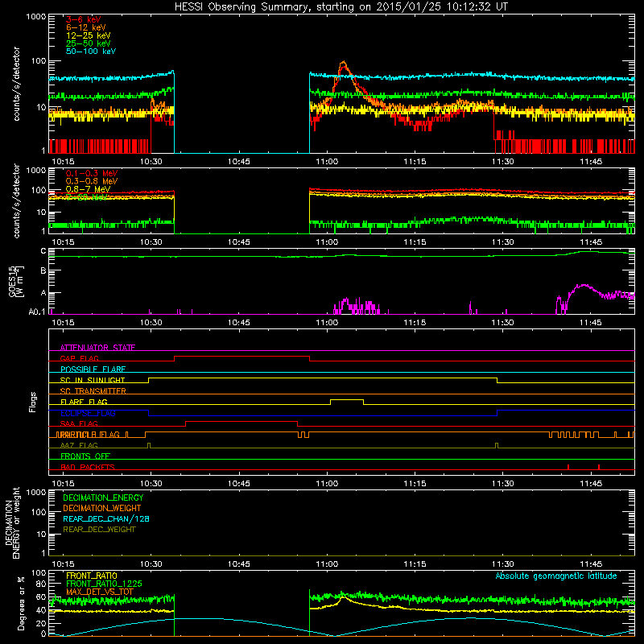Image resolution: width=644 pixels, height=644 pixels.
Task: Click the Degrees or % axis title
Action: [21, 603]
